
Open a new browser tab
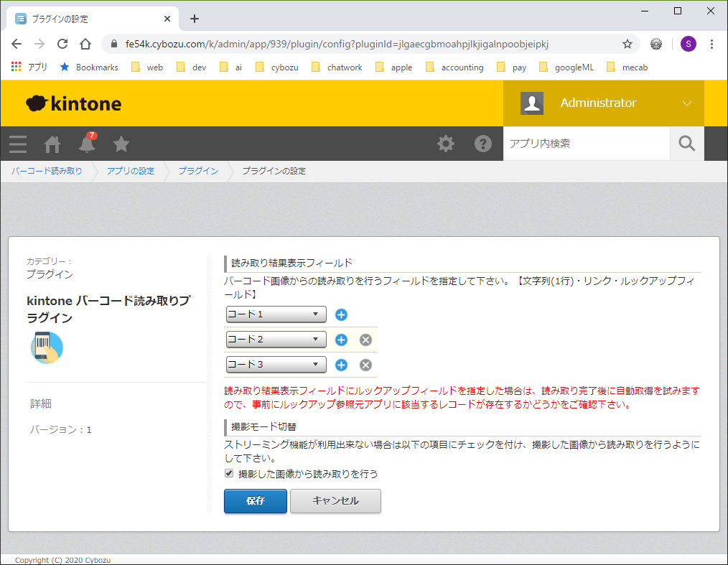195,19
